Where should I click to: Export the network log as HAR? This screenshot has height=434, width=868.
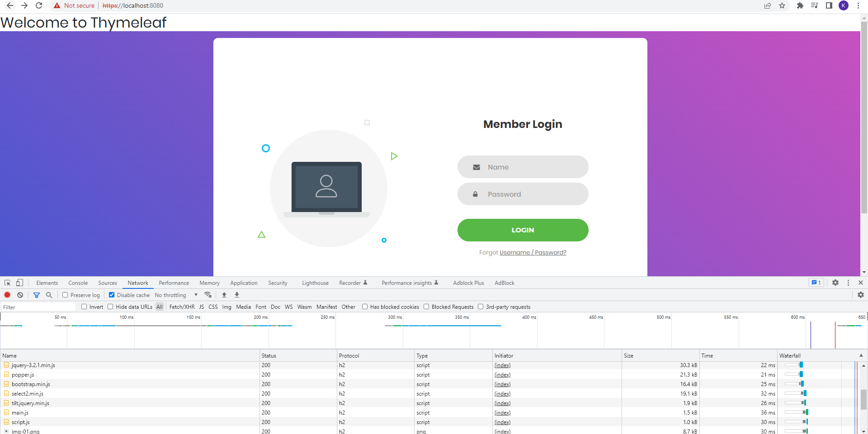[236, 295]
